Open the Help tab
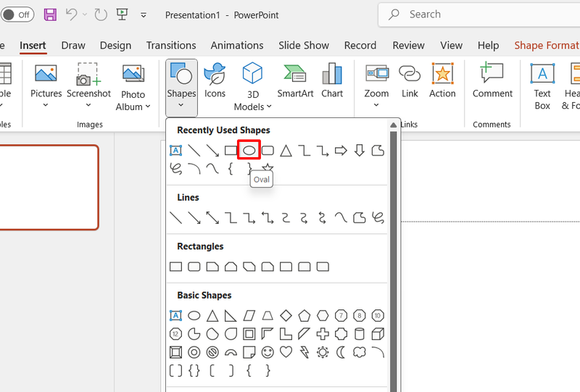The height and width of the screenshot is (392, 580). (x=488, y=46)
